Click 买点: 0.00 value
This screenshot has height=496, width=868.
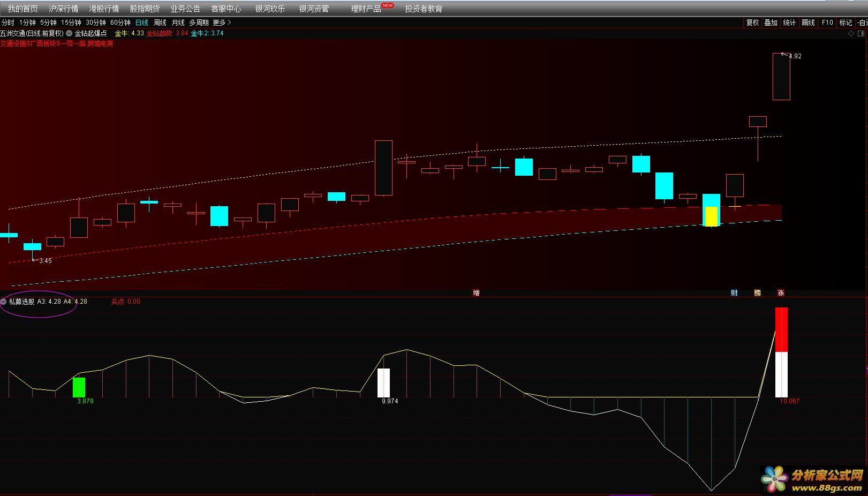(x=126, y=302)
